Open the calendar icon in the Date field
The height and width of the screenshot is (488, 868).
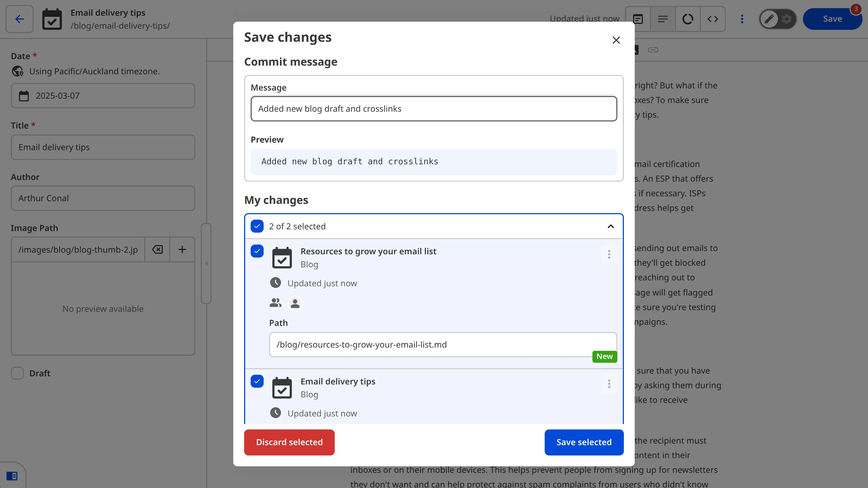(24, 96)
